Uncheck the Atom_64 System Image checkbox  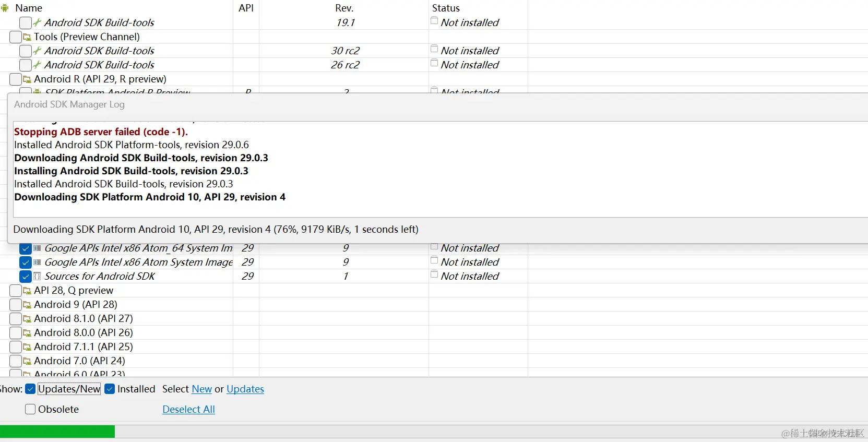[25, 248]
